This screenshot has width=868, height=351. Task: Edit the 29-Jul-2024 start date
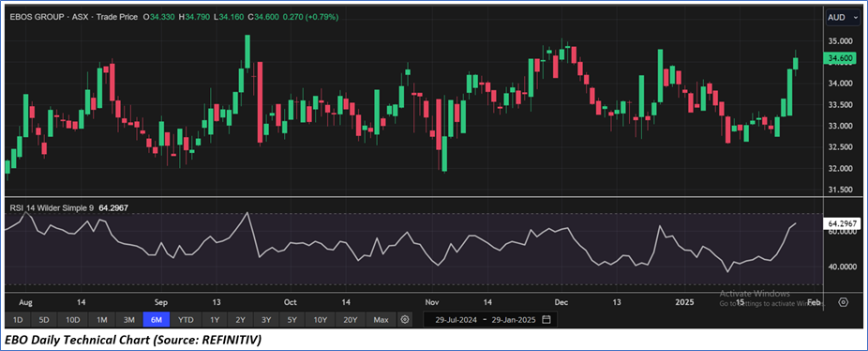456,320
